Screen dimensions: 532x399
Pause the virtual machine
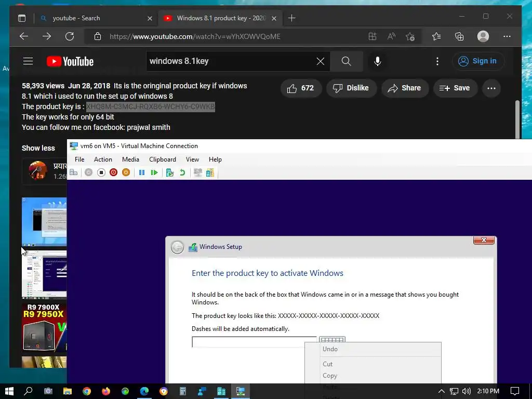(142, 172)
